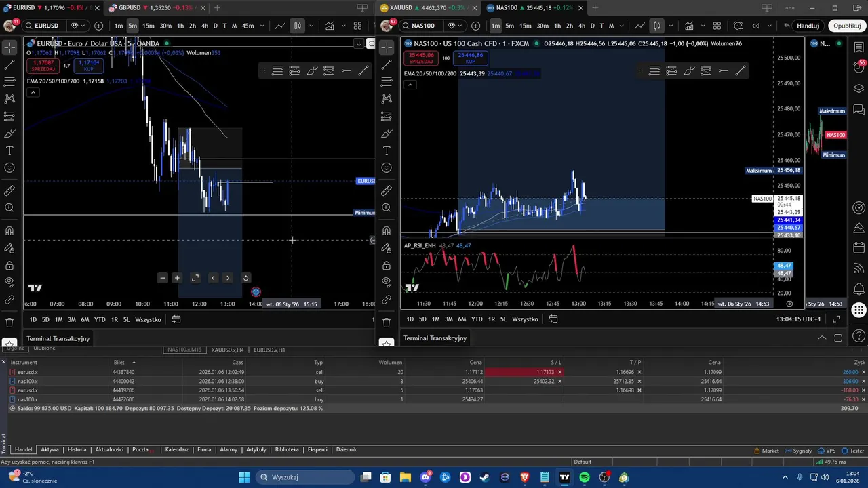Screen dimensions: 868x488
Task: Click the Opublikuj button
Action: point(847,26)
